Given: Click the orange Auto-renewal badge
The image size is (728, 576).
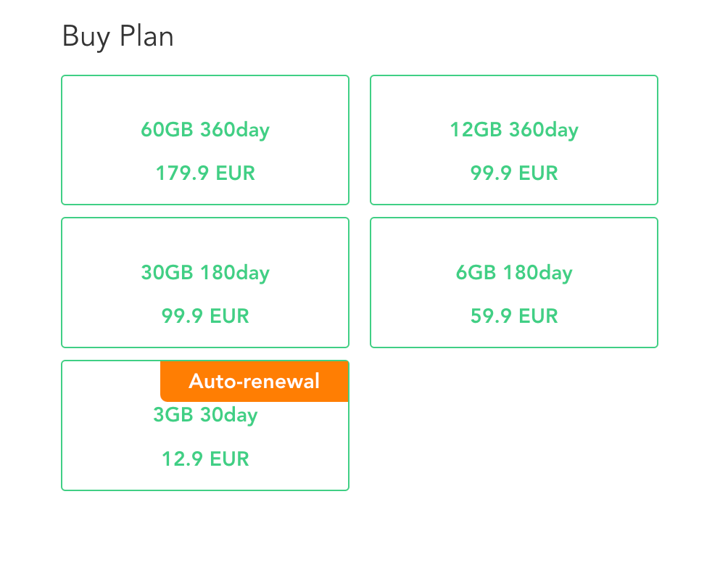Looking at the screenshot, I should point(255,381).
